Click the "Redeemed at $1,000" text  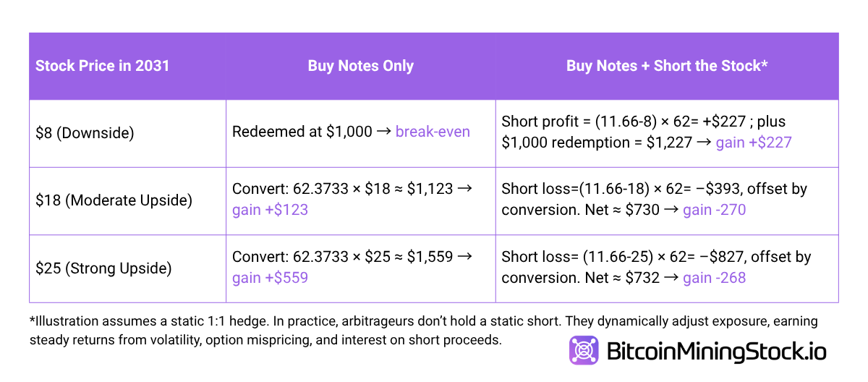(302, 132)
